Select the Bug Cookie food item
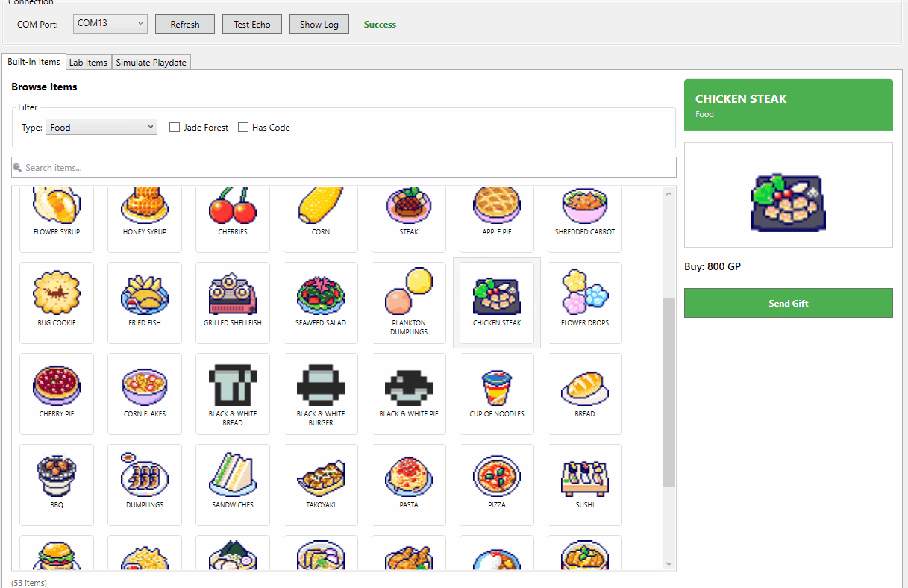This screenshot has height=588, width=908. tap(57, 301)
